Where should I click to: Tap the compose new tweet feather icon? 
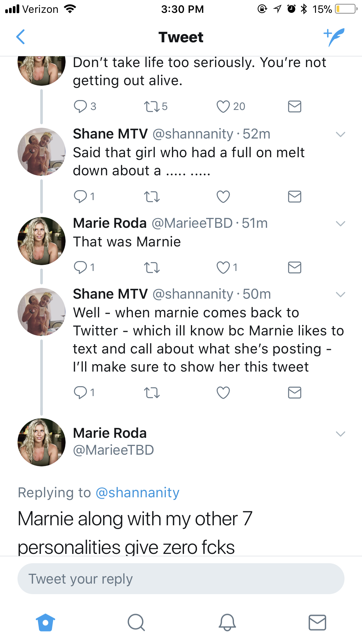(334, 37)
